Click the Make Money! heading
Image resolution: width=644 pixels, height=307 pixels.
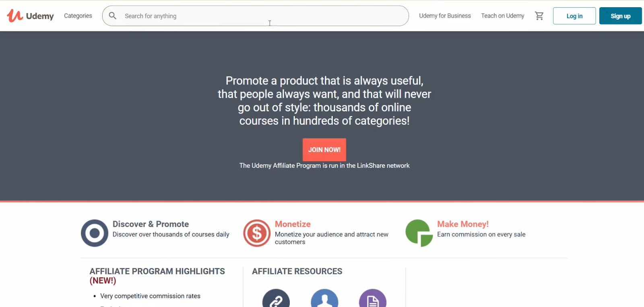coord(463,224)
